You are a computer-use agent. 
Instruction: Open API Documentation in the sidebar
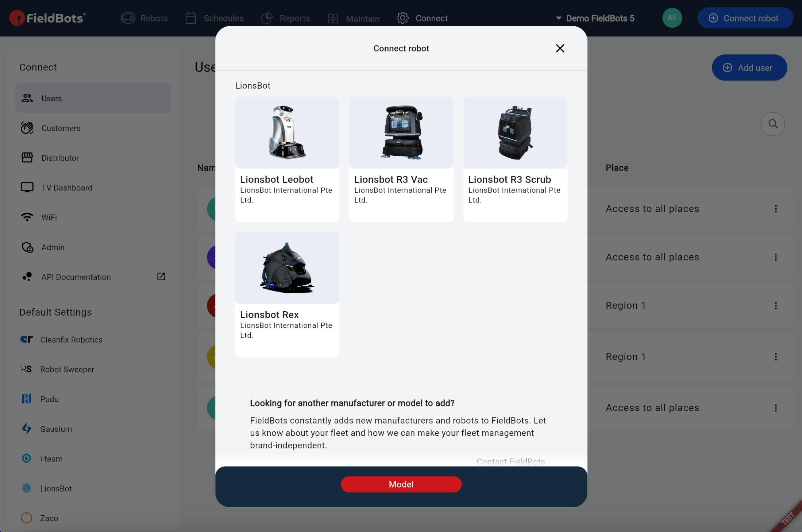point(93,277)
